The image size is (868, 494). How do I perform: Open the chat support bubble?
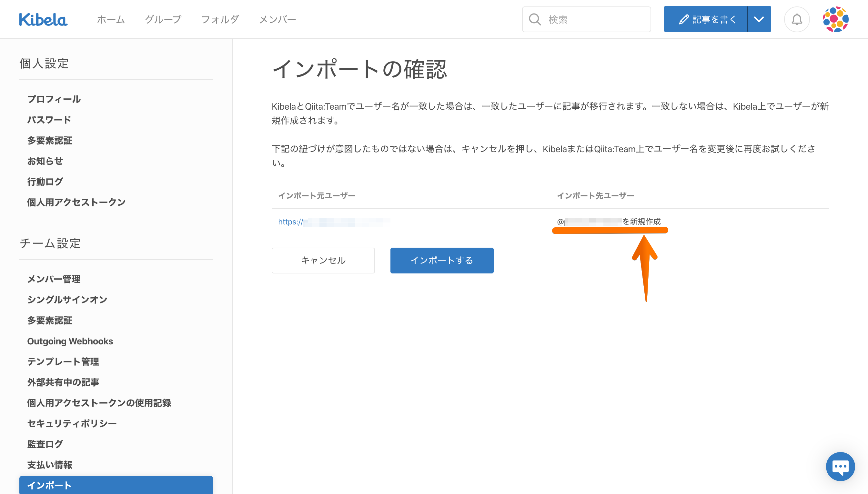pos(840,466)
